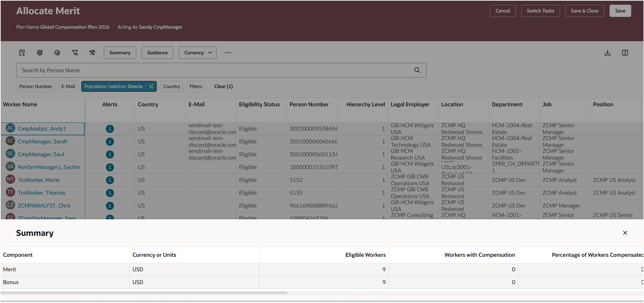Click the search magnifier icon

tap(417, 70)
